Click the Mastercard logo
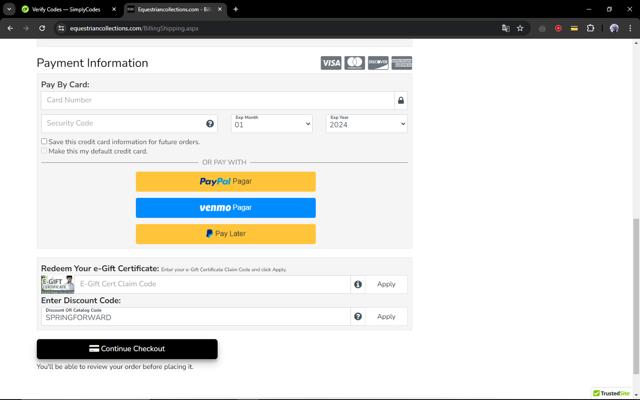This screenshot has width=640, height=400. coord(354,63)
